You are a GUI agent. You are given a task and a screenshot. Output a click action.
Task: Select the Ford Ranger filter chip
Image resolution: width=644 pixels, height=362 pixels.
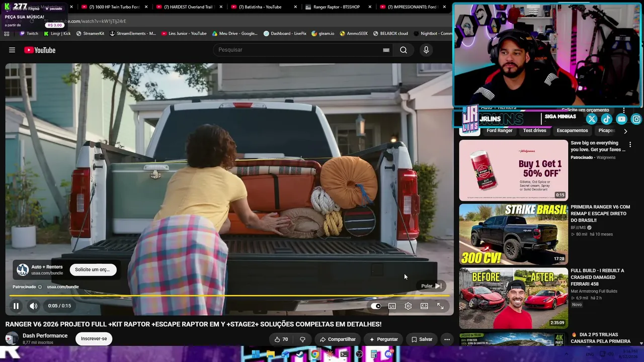[x=499, y=131]
